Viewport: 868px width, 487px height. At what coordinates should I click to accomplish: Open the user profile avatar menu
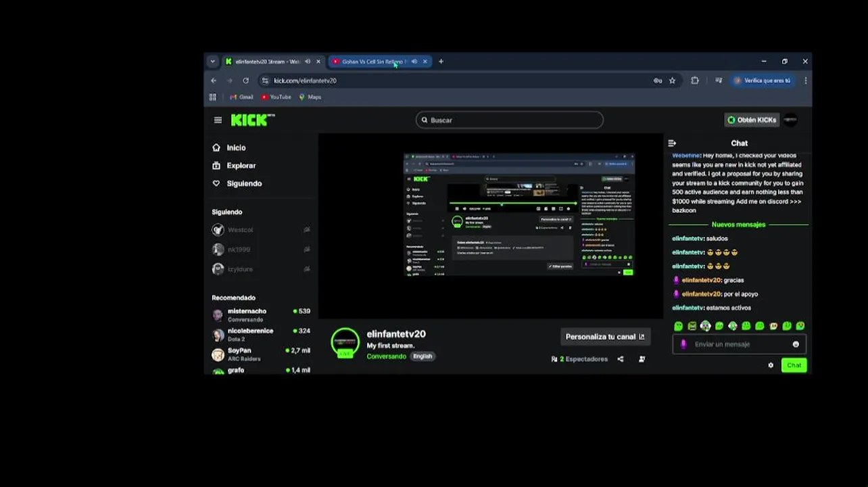point(791,120)
